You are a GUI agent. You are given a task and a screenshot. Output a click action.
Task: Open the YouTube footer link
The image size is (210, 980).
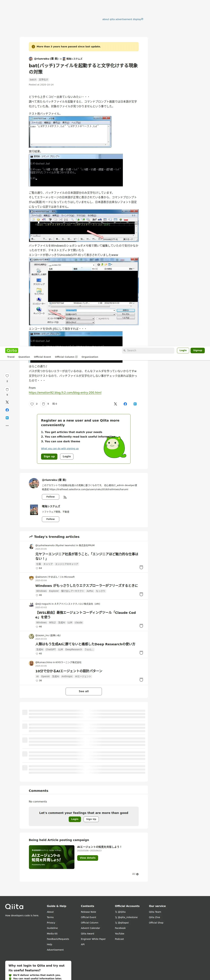click(x=120, y=934)
